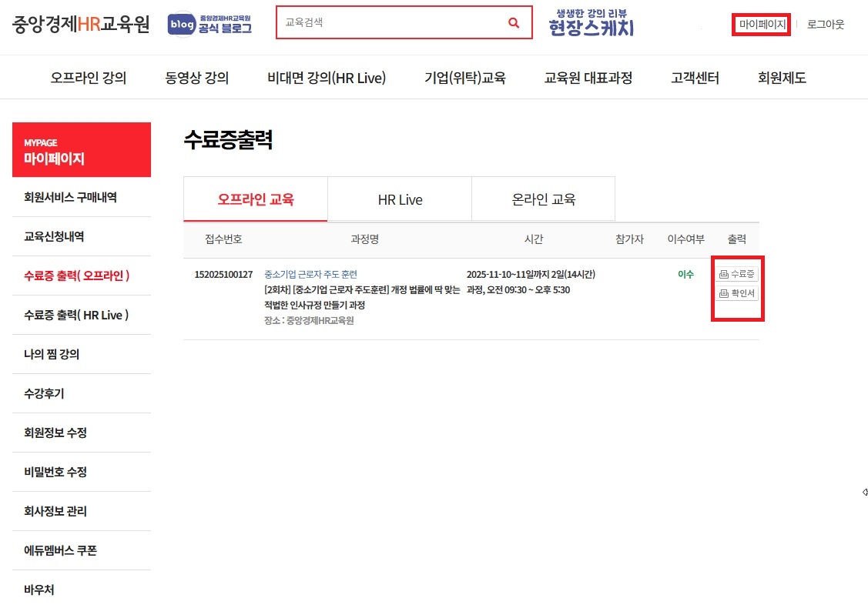This screenshot has height=608, width=868.
Task: Open 수료증 출력( HR Live ) sidebar item
Action: pos(76,315)
